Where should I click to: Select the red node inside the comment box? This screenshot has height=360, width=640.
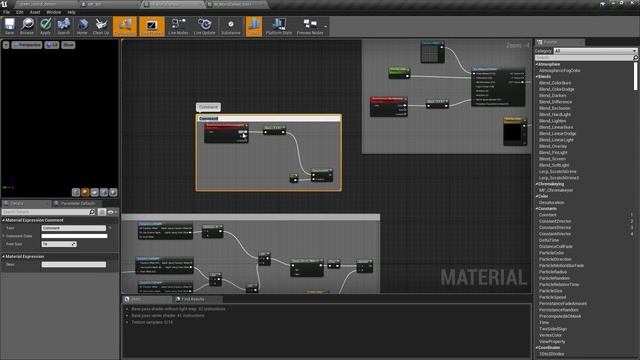point(226,133)
